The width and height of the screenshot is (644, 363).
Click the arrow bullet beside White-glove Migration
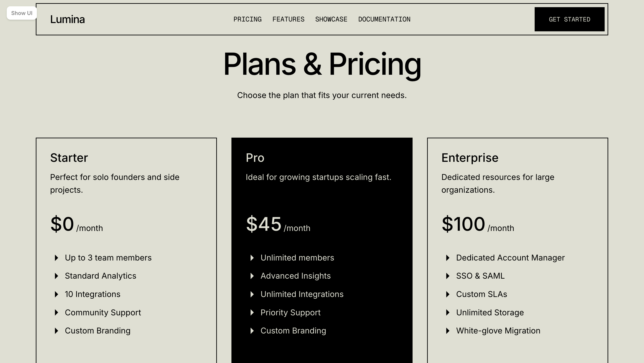448,331
